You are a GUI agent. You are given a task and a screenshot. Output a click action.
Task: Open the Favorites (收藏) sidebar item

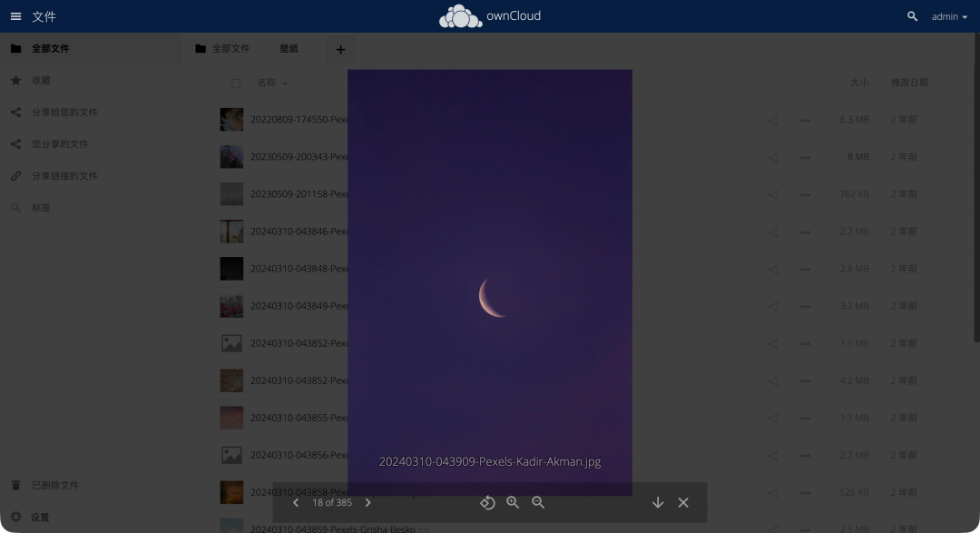click(x=41, y=81)
